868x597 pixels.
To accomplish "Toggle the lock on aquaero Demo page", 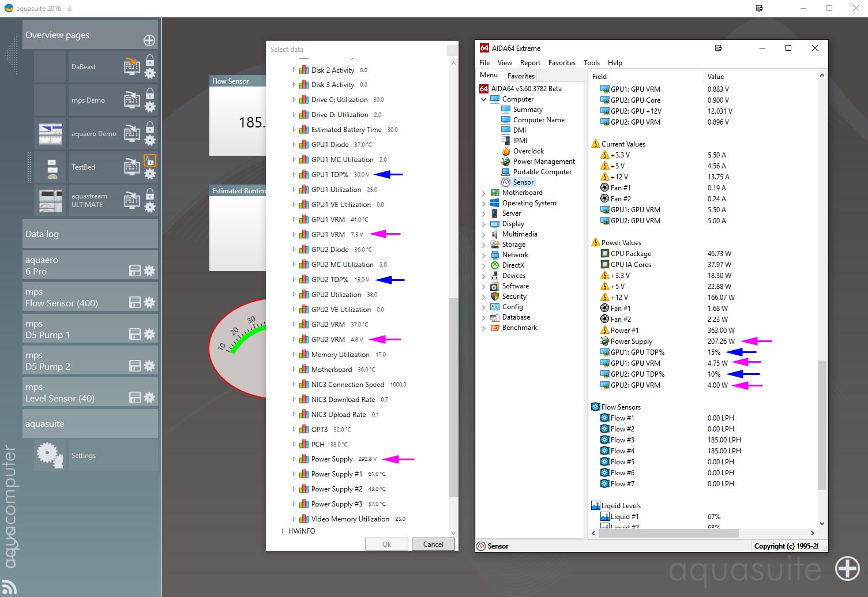I will pos(150,126).
